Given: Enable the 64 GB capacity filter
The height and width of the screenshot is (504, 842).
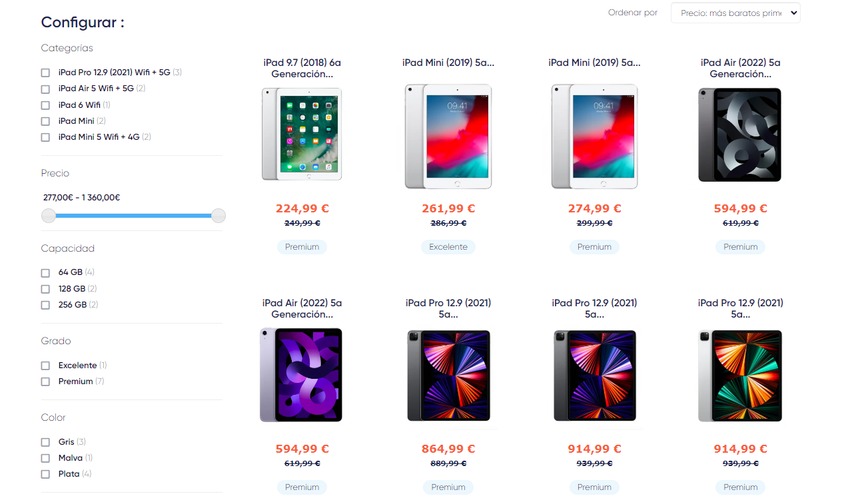Looking at the screenshot, I should point(45,273).
